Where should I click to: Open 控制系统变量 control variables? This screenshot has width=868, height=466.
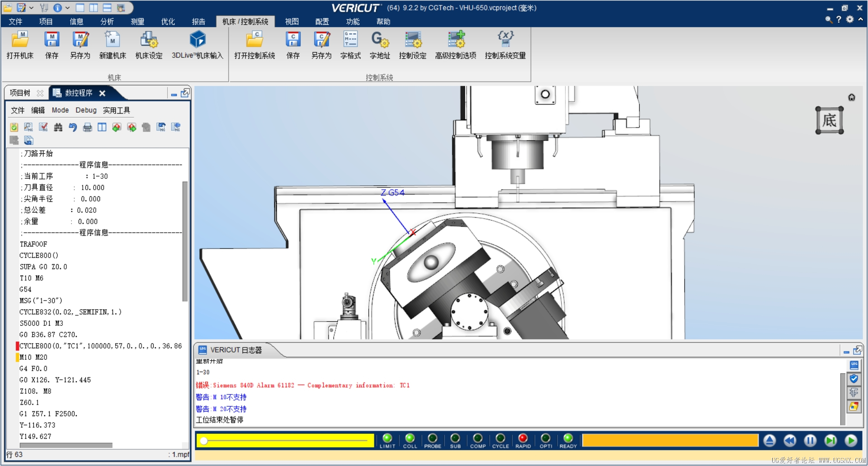[x=505, y=45]
